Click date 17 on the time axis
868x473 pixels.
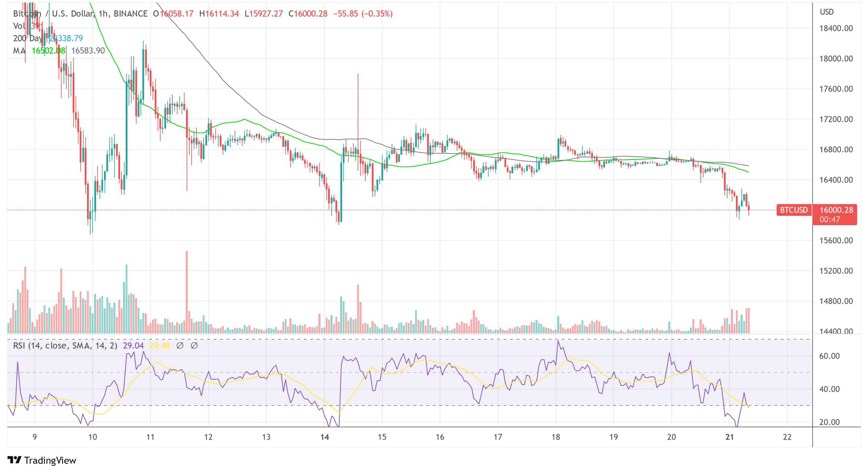(x=498, y=437)
